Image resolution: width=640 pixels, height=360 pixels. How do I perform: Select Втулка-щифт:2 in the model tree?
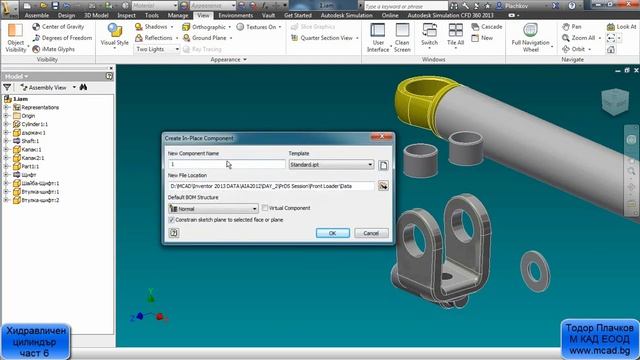click(x=40, y=200)
